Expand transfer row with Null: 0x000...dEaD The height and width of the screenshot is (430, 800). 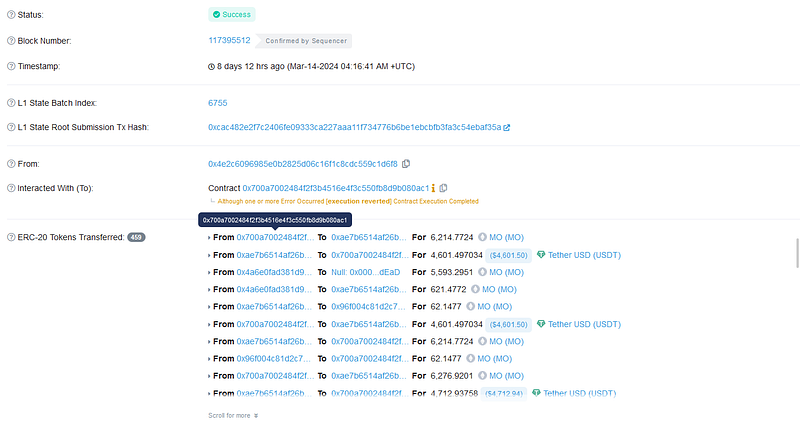tap(209, 272)
